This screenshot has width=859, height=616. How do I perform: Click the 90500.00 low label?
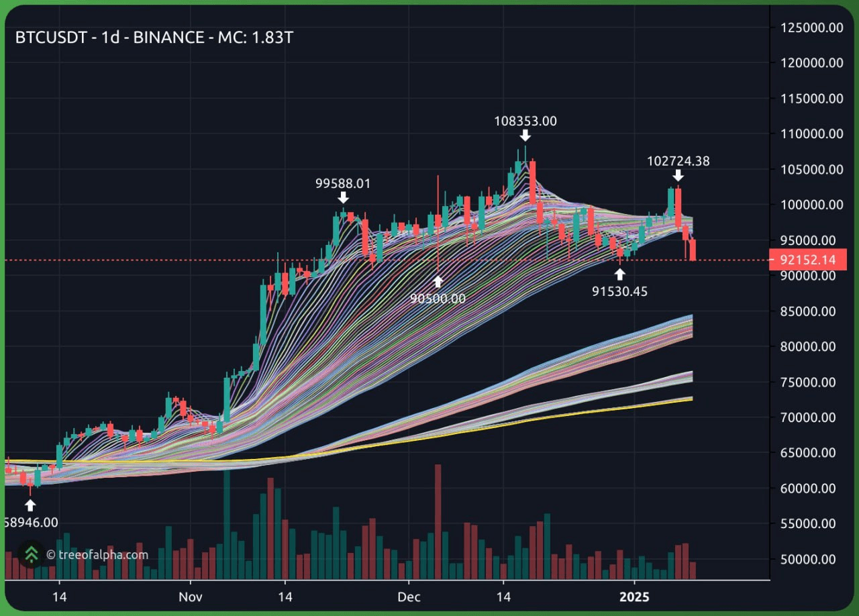(x=438, y=299)
